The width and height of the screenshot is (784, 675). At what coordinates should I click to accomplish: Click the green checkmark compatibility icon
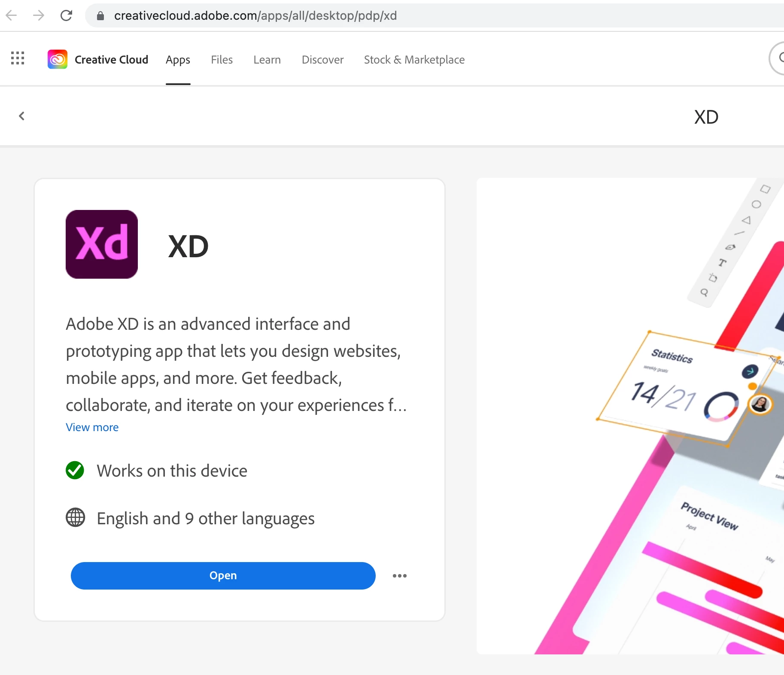tap(75, 470)
